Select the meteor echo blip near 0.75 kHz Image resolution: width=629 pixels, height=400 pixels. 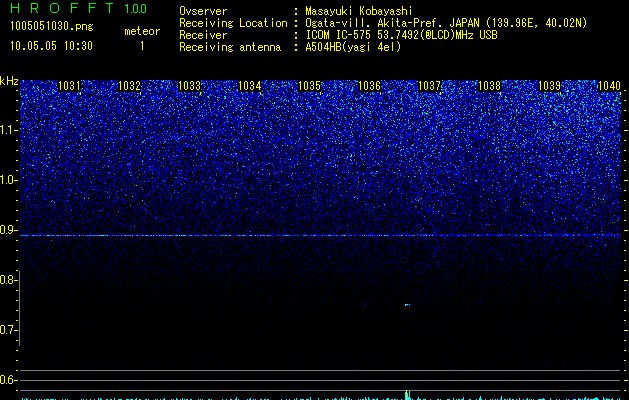click(408, 305)
